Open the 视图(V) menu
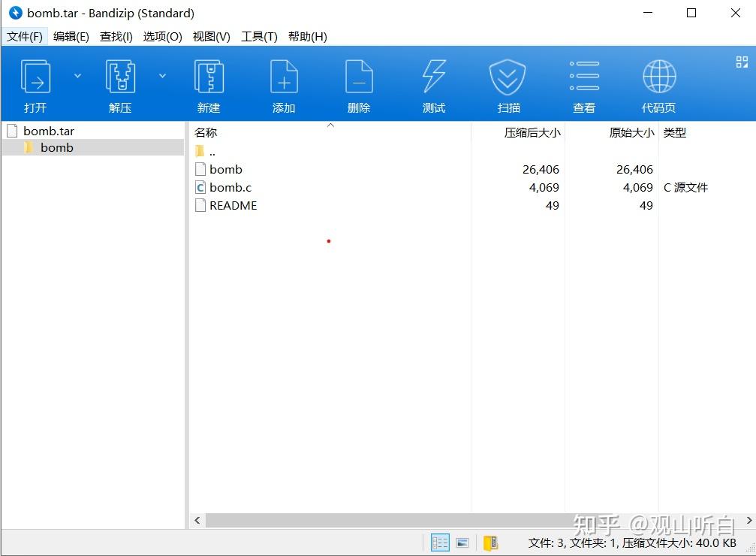 pyautogui.click(x=211, y=37)
